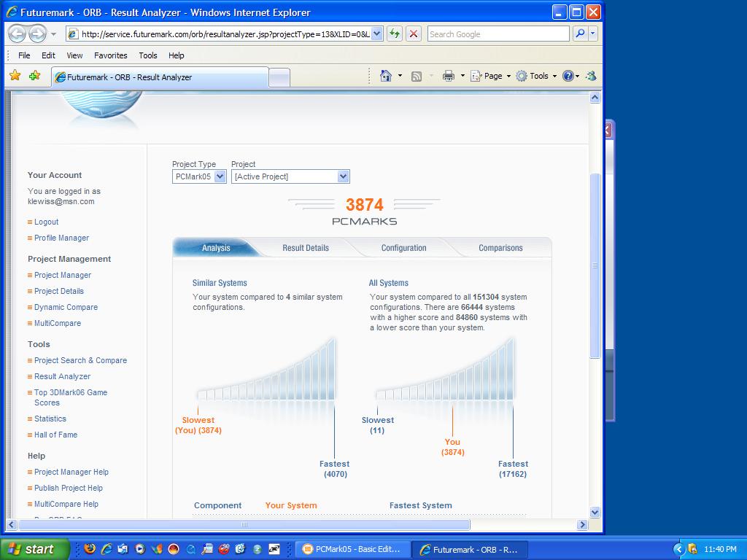Switch to PCMark05 Basic Edition taskbar window
747x560 pixels.
352,549
